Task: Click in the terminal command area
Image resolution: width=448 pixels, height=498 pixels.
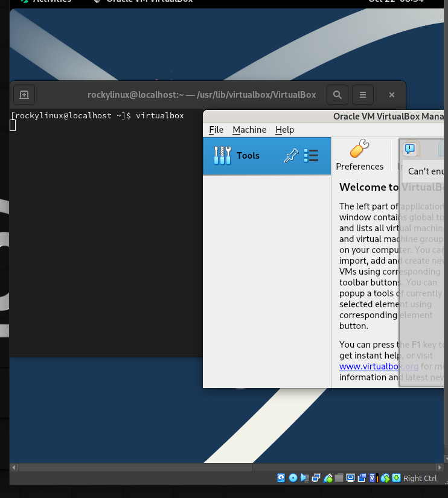Action: (103, 241)
